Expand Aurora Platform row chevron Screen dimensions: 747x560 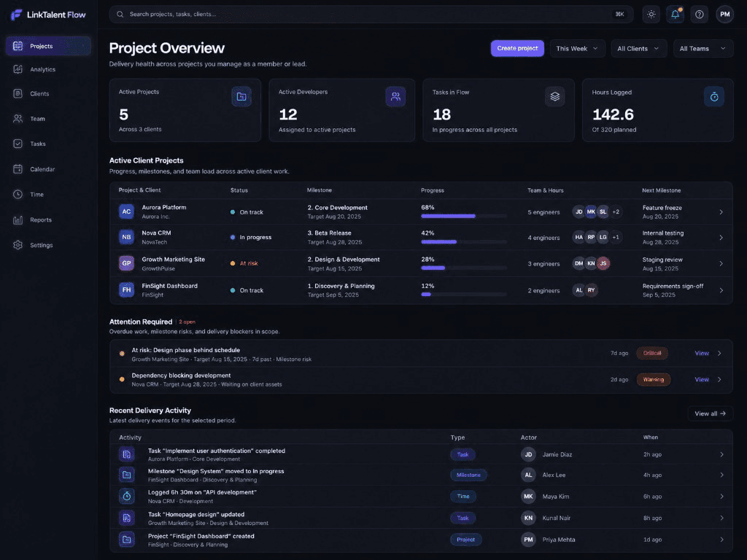721,212
